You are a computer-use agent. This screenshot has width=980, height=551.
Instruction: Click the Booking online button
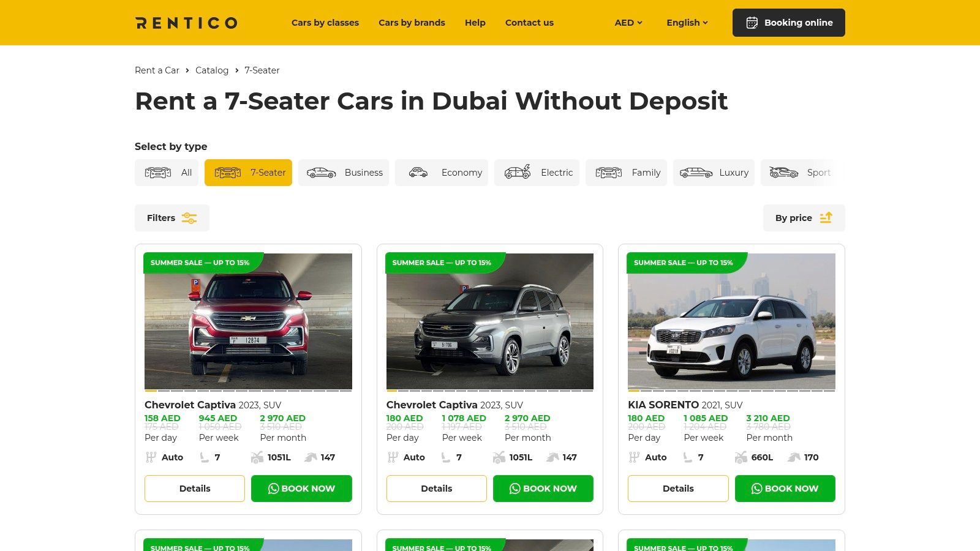point(789,23)
